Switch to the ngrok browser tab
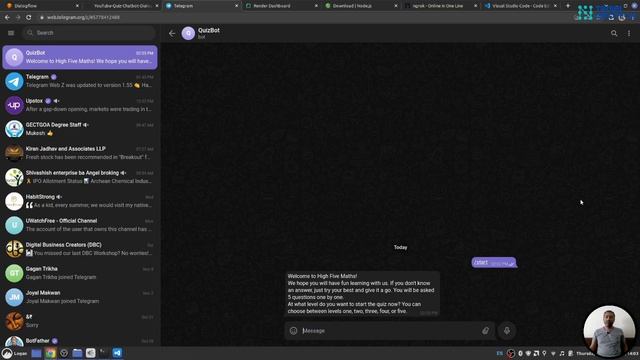Viewport: 640px width, 360px height. pos(440,6)
